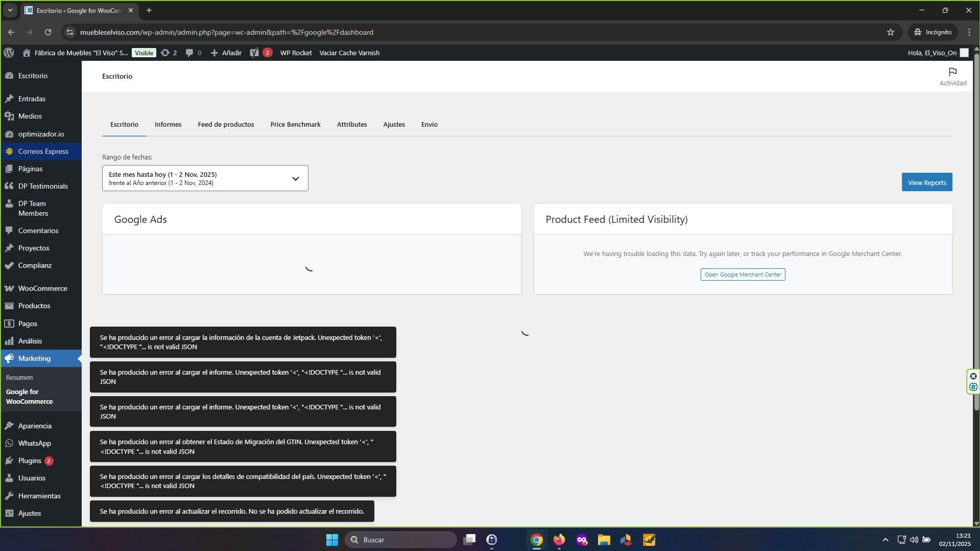Open WooCommerce in the sidebar menu
980x551 pixels.
point(42,288)
